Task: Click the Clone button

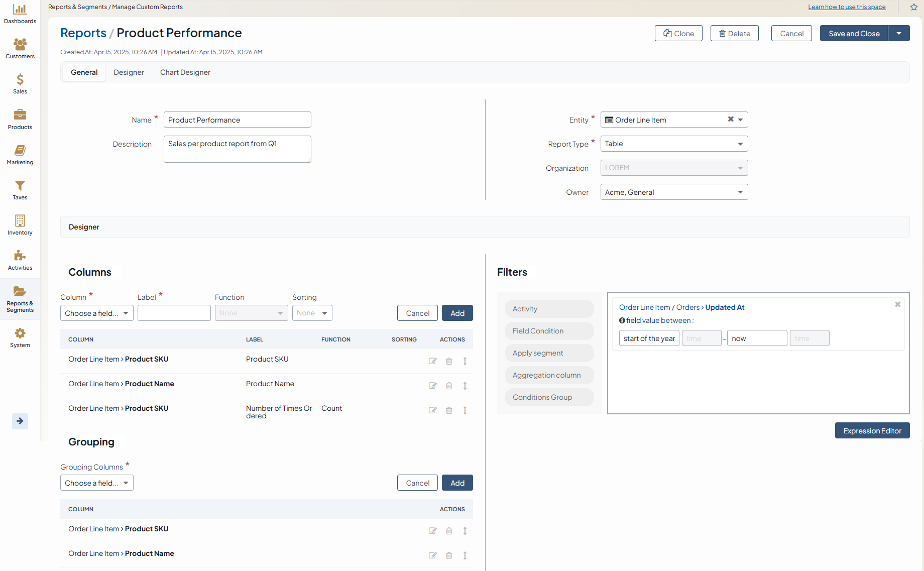Action: click(x=678, y=33)
